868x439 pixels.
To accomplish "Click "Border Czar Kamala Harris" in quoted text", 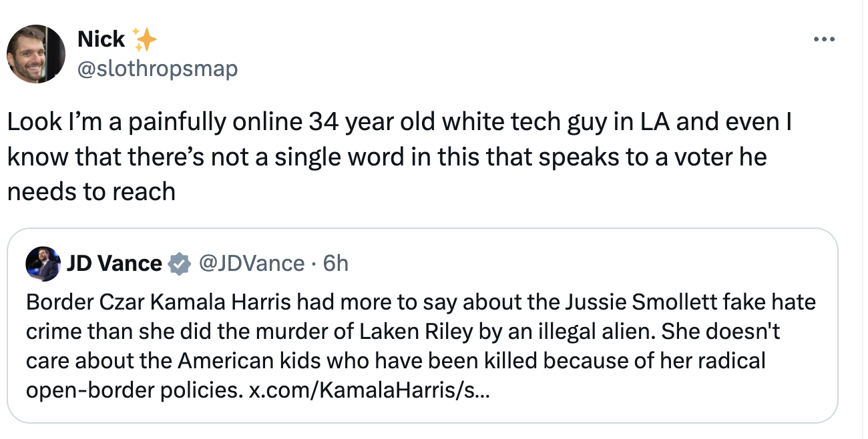I will (159, 302).
